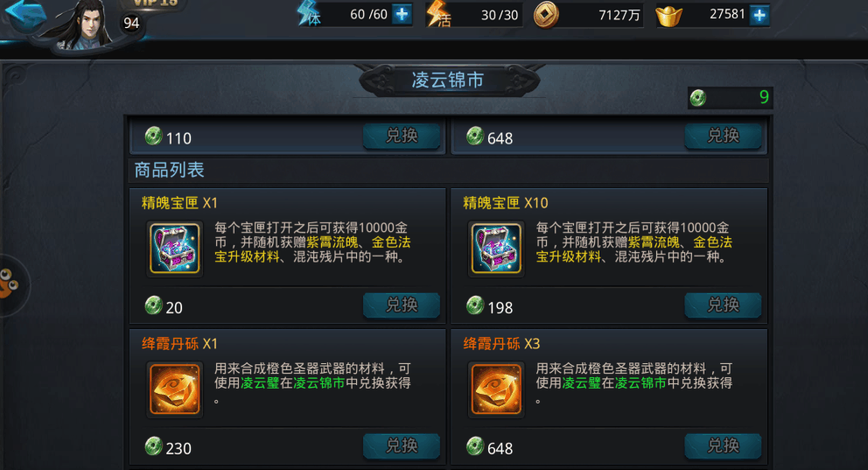Select the 精魄宝匣 X1 treasure chest thumbnail

click(174, 249)
